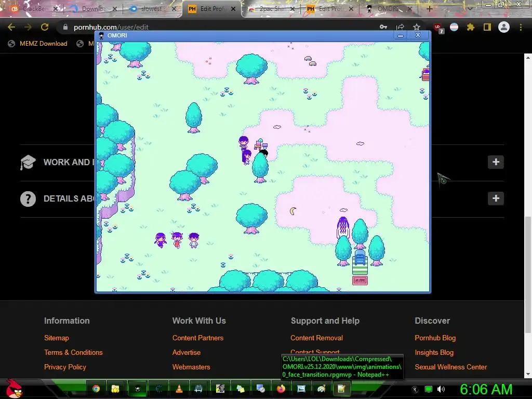This screenshot has width=532, height=399.
Task: Open Paint palette icon in the taskbar
Action: 321,389
